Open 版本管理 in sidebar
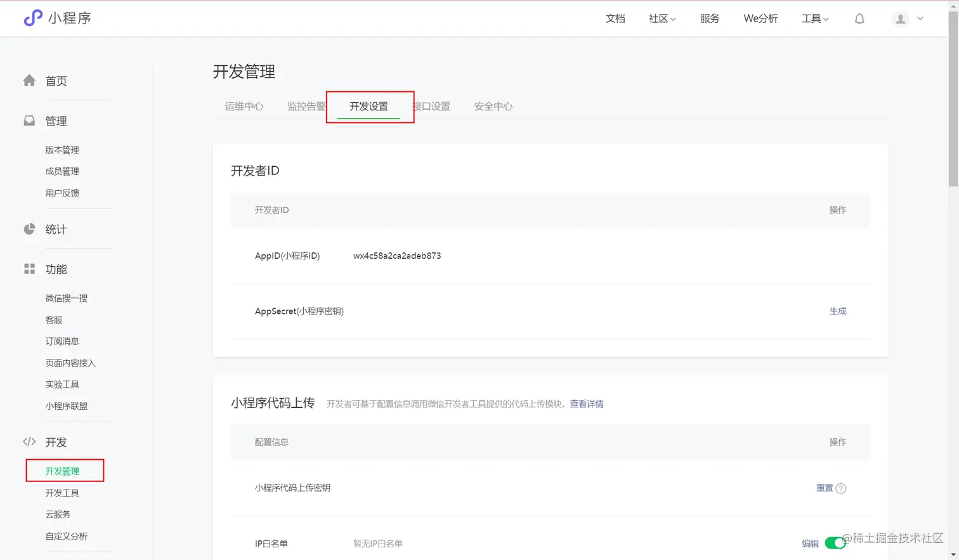This screenshot has width=959, height=560. 62,150
